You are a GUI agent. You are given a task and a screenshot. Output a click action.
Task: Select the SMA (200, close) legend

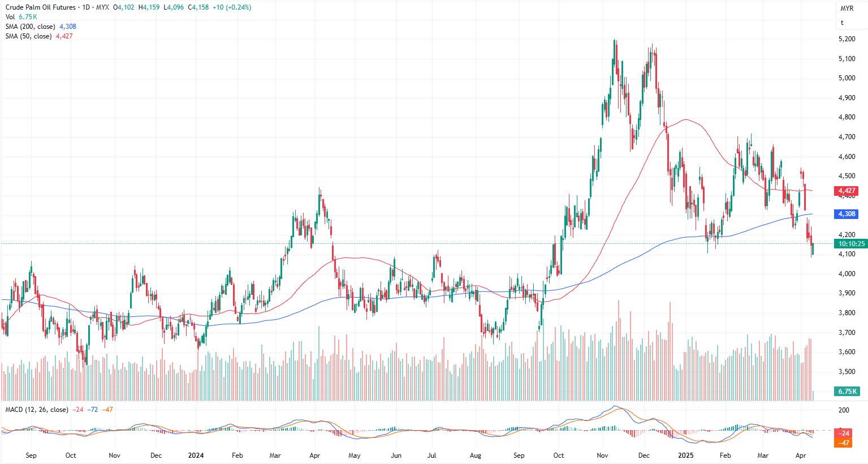click(31, 27)
